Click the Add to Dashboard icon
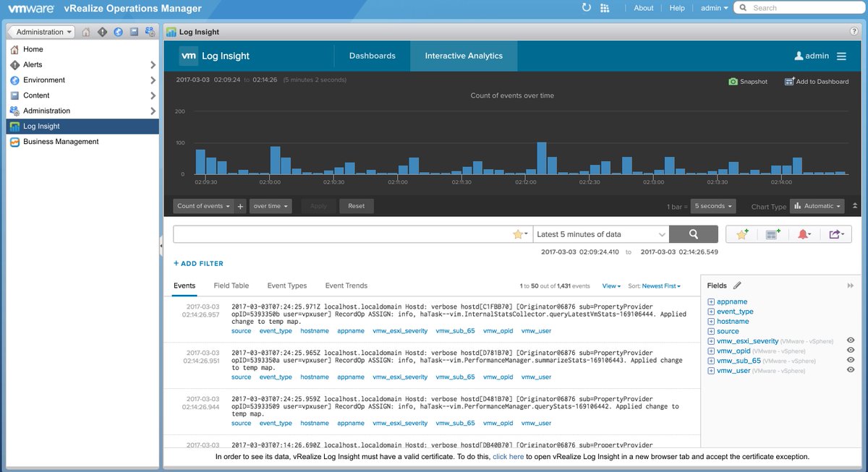This screenshot has width=868, height=472. (789, 82)
